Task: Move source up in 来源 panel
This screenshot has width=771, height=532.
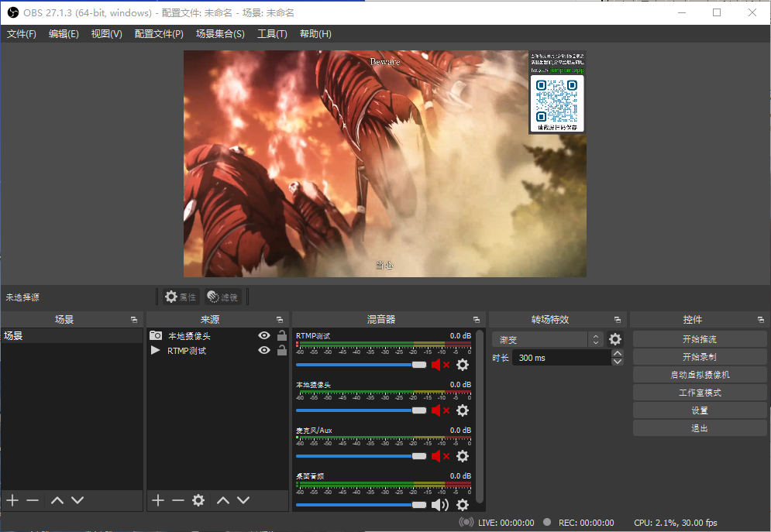Action: pos(223,500)
